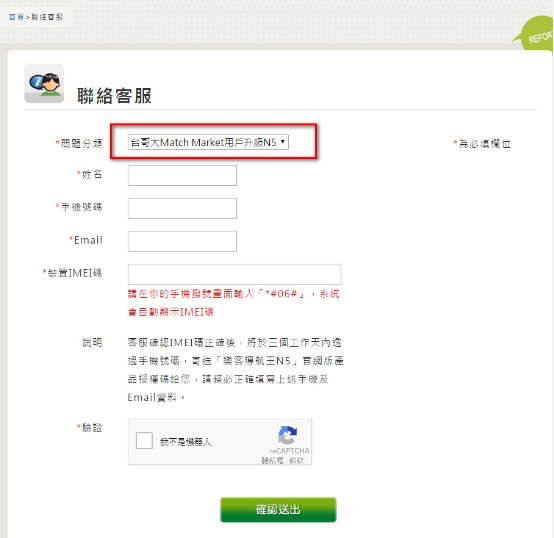Open the reCAPTCHA 條款 link

click(296, 460)
